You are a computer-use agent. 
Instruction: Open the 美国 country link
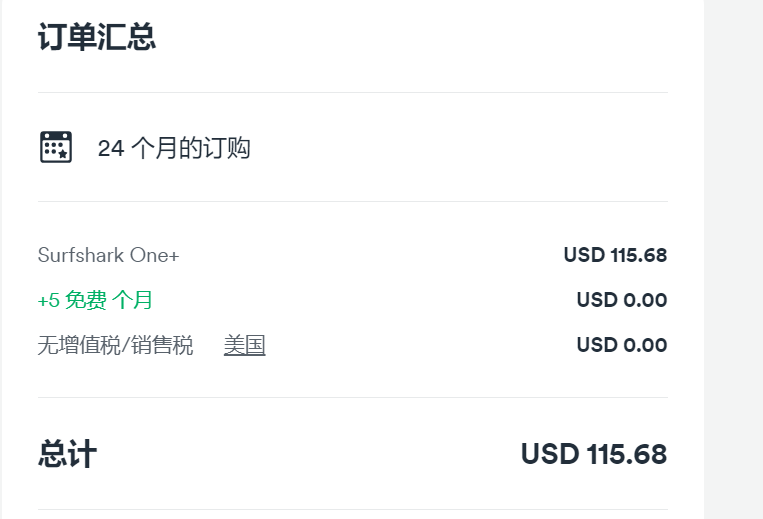click(x=244, y=346)
